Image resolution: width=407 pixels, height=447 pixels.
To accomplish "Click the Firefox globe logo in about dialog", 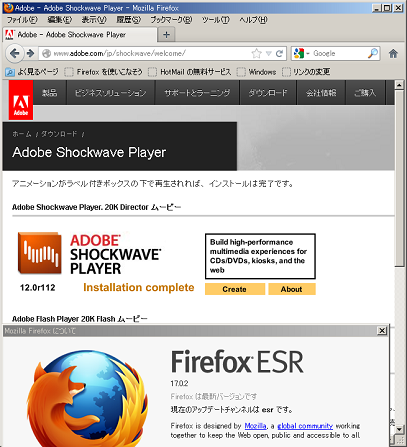I will (x=87, y=398).
